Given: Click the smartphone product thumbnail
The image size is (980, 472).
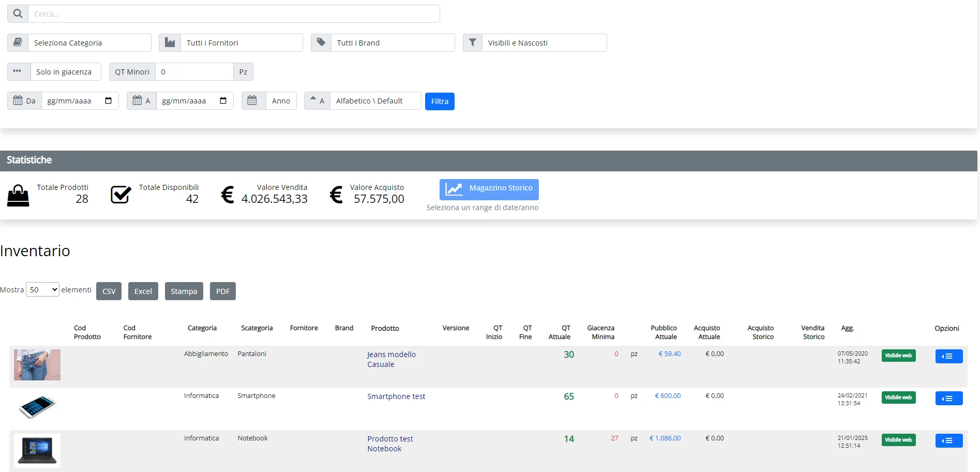Looking at the screenshot, I should (x=37, y=407).
